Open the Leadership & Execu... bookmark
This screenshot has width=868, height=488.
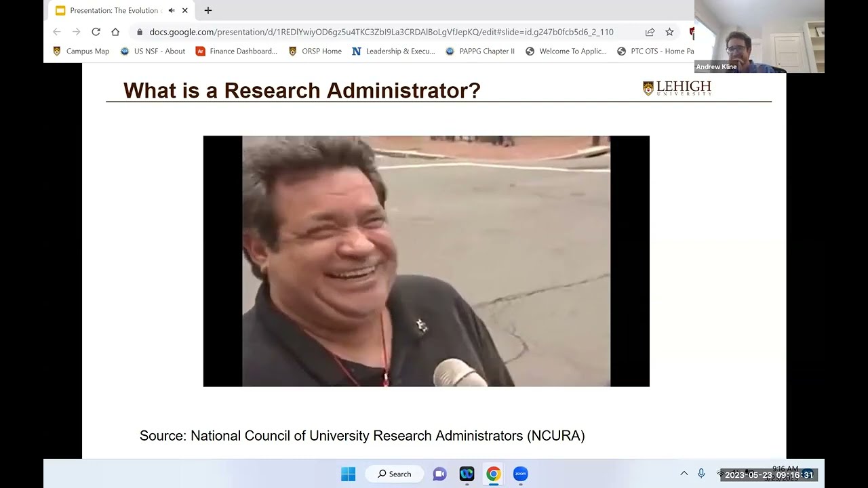[393, 51]
